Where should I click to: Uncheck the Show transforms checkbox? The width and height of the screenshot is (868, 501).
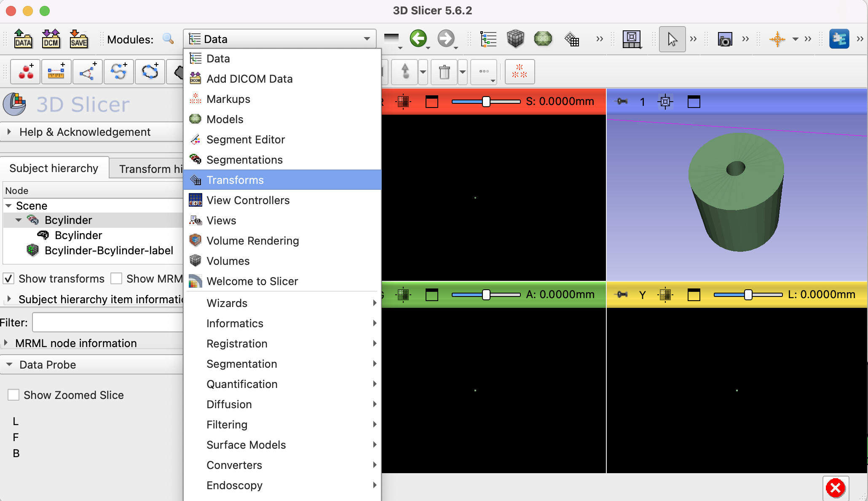point(8,279)
